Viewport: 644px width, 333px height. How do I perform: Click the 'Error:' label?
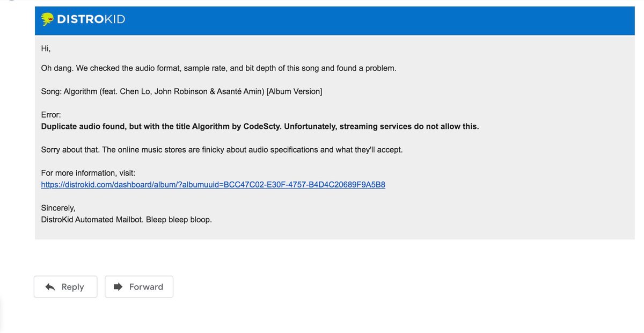tap(52, 114)
